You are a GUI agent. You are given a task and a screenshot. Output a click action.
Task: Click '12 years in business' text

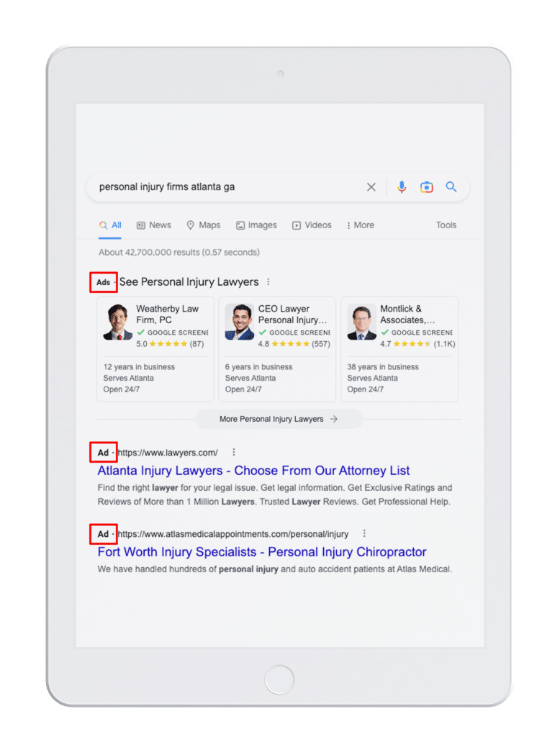click(139, 366)
